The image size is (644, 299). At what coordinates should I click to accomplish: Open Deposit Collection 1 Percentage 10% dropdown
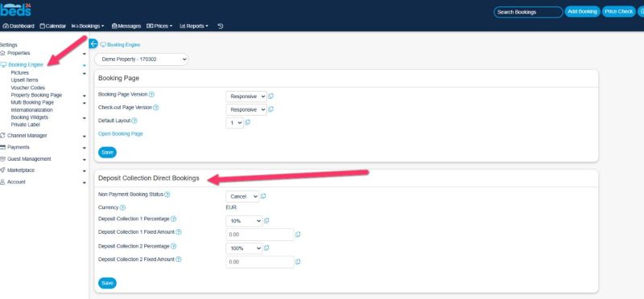(244, 221)
